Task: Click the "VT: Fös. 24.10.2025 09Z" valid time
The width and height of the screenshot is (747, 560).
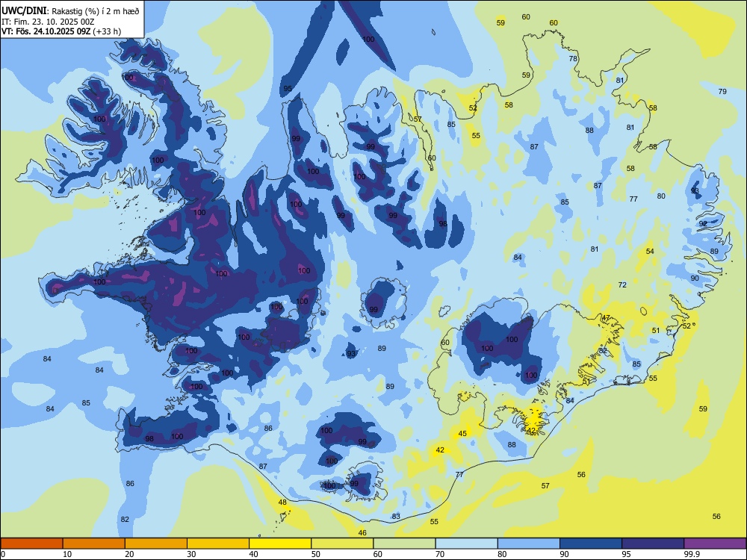Action: pos(46,31)
